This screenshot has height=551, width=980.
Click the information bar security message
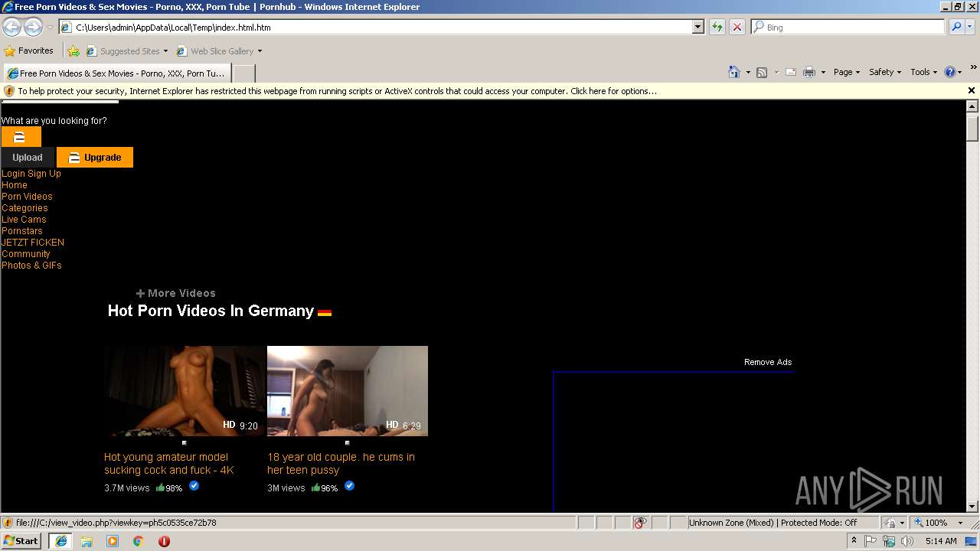click(x=337, y=90)
